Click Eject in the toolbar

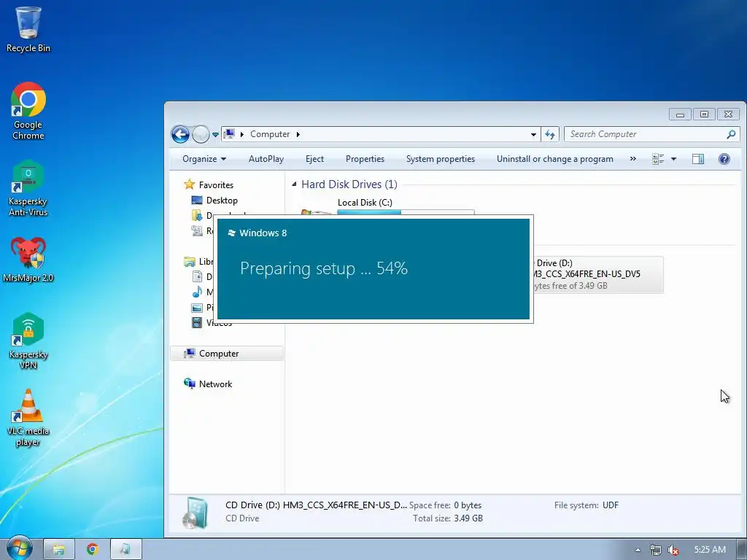(314, 159)
